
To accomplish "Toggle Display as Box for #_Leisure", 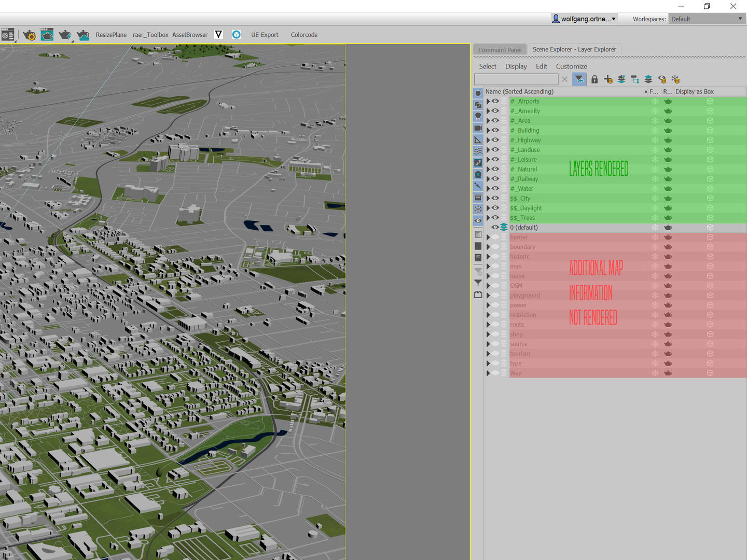I will pyautogui.click(x=710, y=159).
